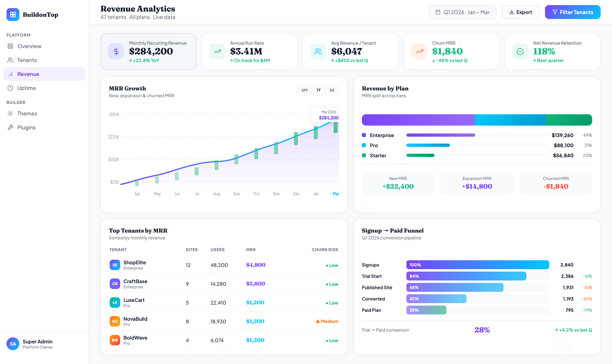
Task: Switch MRR Growth chart to All range
Action: pos(332,90)
